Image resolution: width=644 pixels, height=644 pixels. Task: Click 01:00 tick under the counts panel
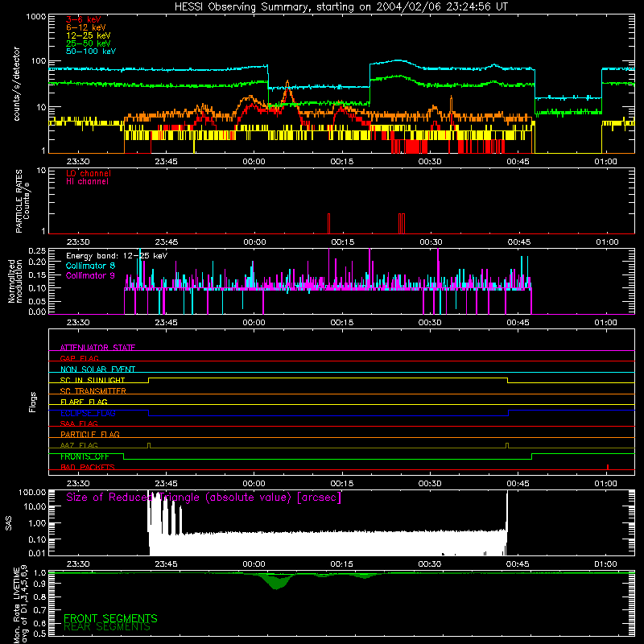tap(605, 162)
